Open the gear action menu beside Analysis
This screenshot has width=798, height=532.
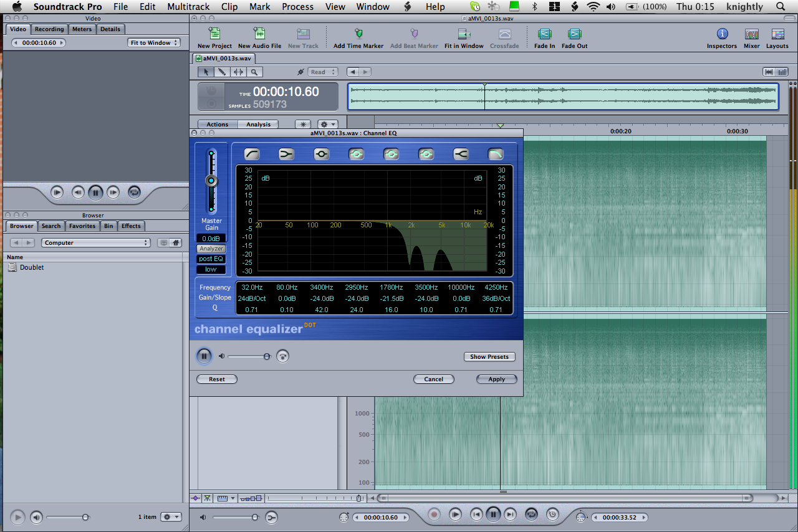click(327, 125)
